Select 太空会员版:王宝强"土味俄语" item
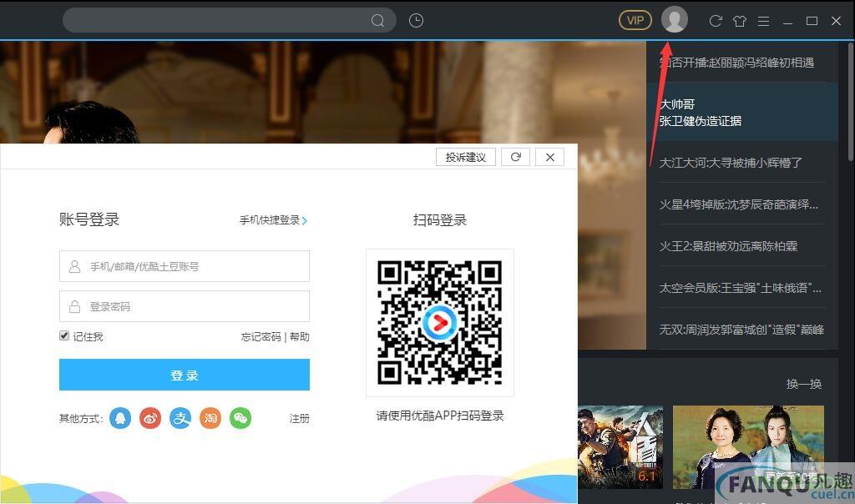This screenshot has width=855, height=504. click(x=741, y=288)
